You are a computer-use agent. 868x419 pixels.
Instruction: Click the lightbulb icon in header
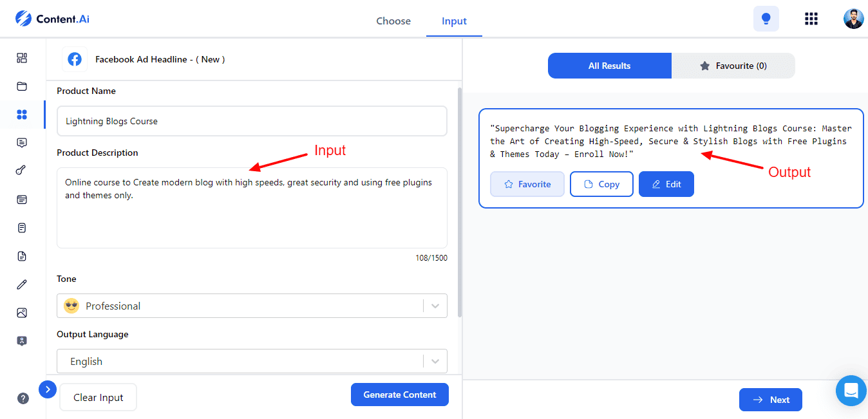(x=766, y=19)
